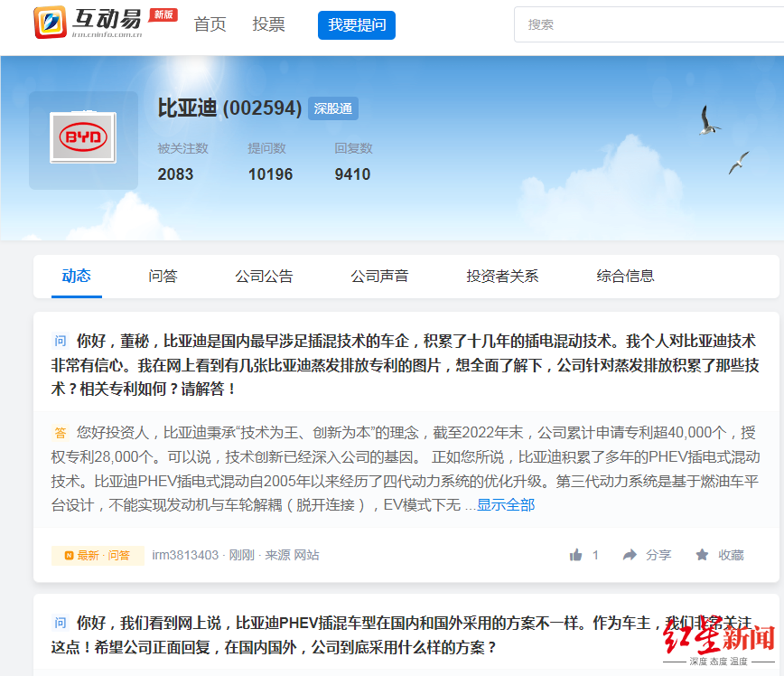Viewport: 784px width, 676px height.
Task: Click the 比亚迪 (002594) company title
Action: point(230,108)
